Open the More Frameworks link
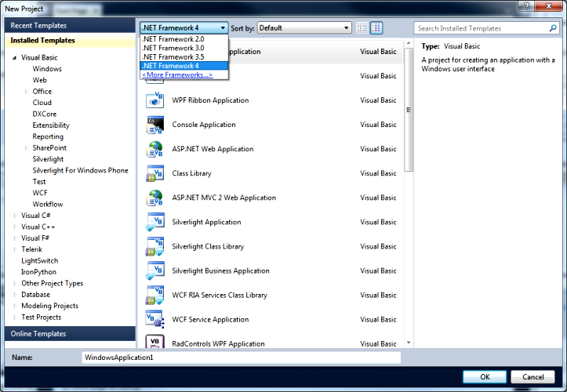Screen dimensions: 567x392 click(x=177, y=74)
